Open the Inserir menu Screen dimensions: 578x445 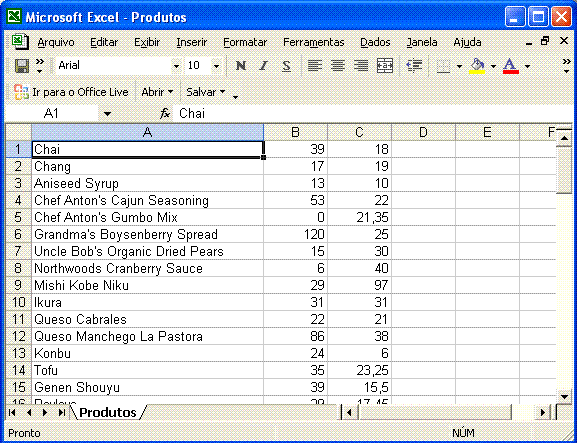coord(192,42)
